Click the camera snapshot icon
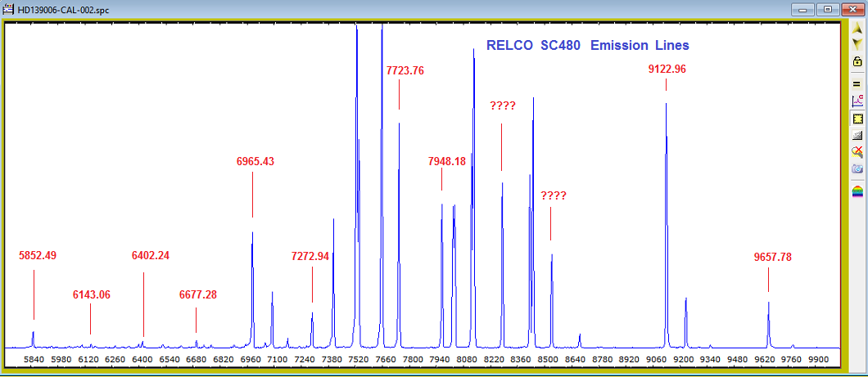The height and width of the screenshot is (377, 868). click(x=857, y=168)
